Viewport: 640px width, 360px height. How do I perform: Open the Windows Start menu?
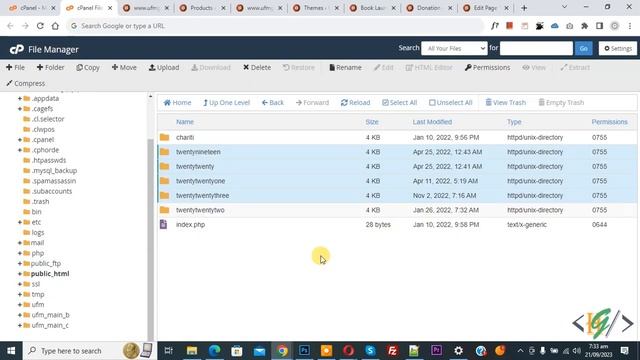point(11,351)
